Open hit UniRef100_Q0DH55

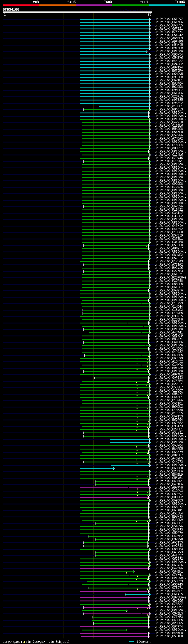pyautogui.click(x=169, y=26)
